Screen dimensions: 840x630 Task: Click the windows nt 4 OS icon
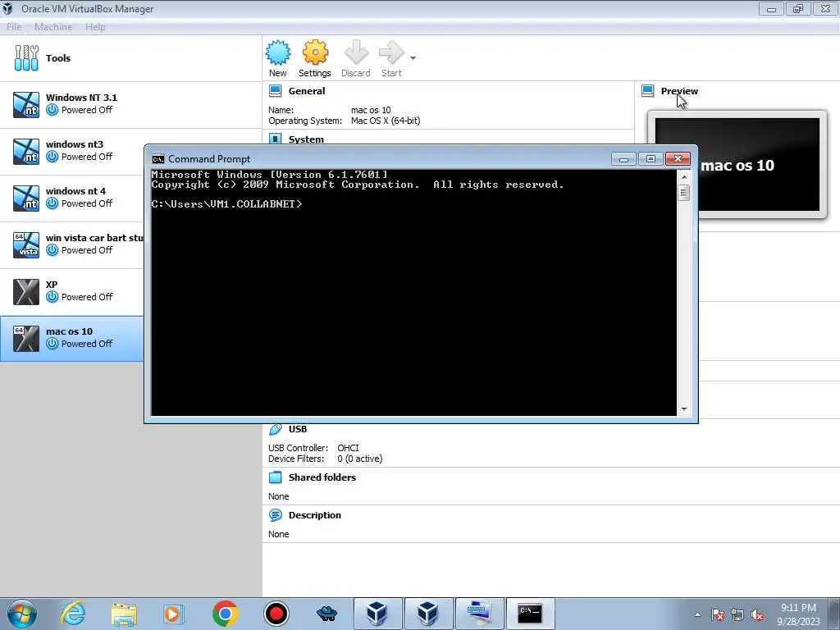coord(26,198)
